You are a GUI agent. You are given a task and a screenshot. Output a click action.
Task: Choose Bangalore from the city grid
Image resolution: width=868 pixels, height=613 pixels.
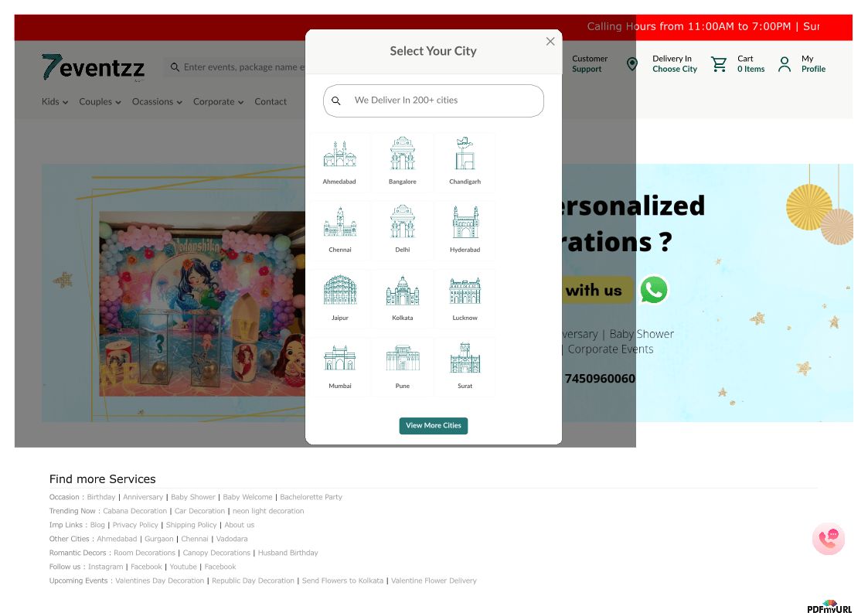tap(402, 155)
